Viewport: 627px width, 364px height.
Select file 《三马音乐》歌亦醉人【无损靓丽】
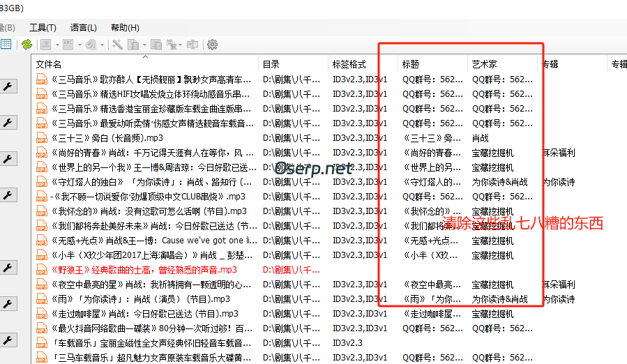(151, 79)
